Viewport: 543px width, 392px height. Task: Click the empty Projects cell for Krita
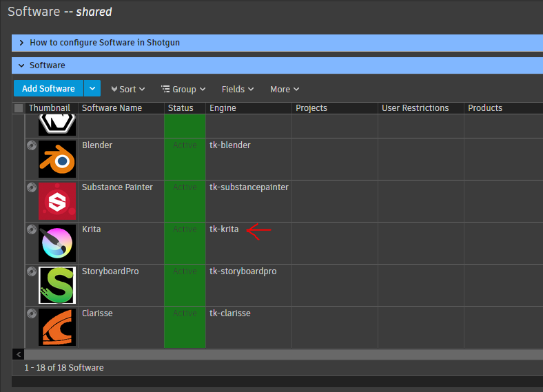coord(335,243)
